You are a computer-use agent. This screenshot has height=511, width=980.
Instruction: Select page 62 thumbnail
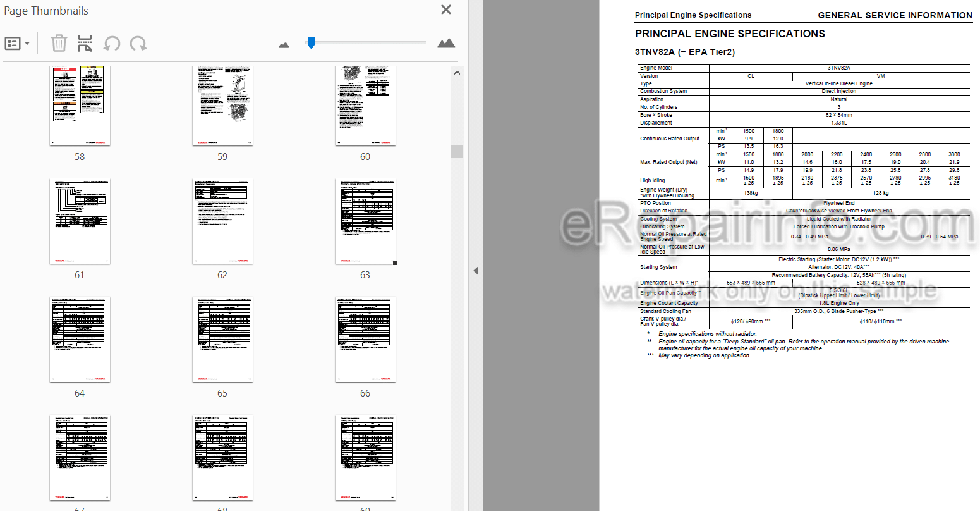click(x=222, y=221)
